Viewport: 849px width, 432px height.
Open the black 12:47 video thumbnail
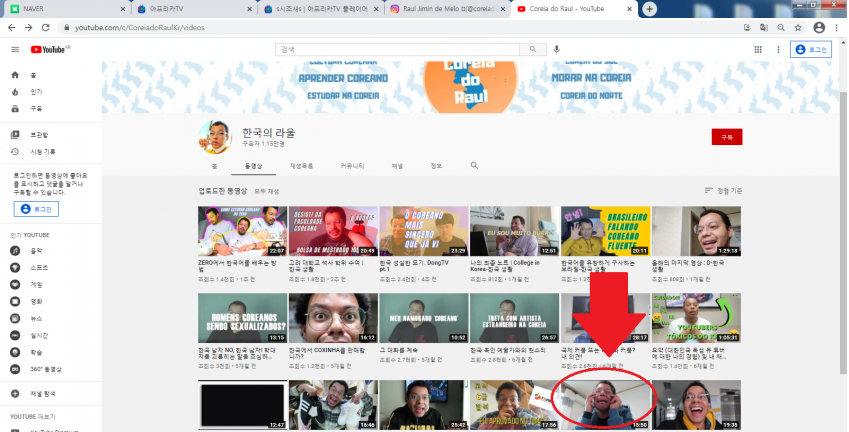[242, 405]
